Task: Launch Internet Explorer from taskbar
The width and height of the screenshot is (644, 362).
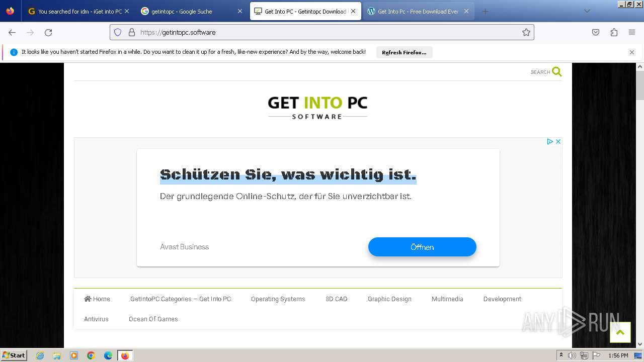Action: point(40,355)
